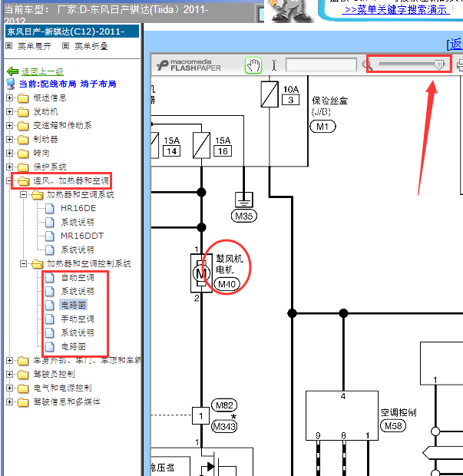Click the 制动器 folder icon

click(x=23, y=140)
